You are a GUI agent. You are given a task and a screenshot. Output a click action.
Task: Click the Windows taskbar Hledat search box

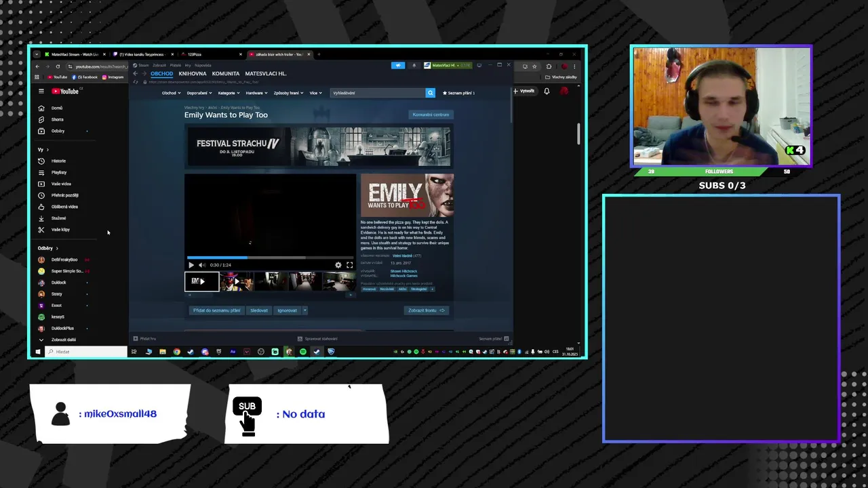pos(86,352)
